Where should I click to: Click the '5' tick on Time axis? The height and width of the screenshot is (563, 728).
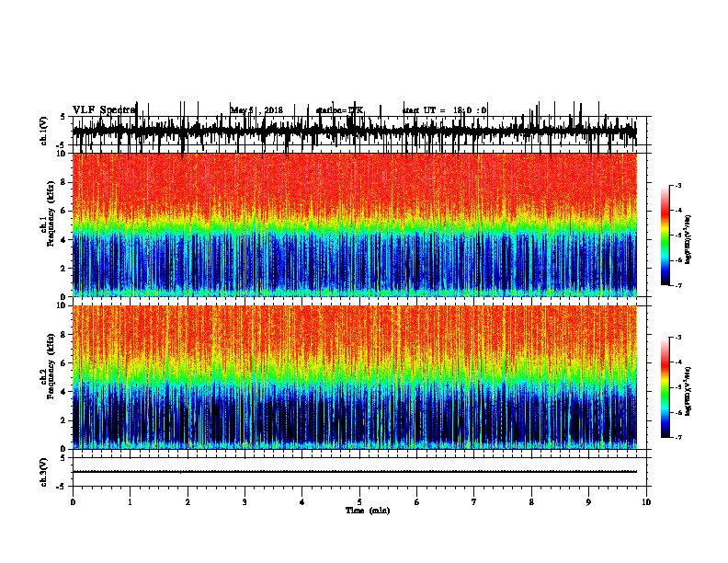click(x=359, y=502)
